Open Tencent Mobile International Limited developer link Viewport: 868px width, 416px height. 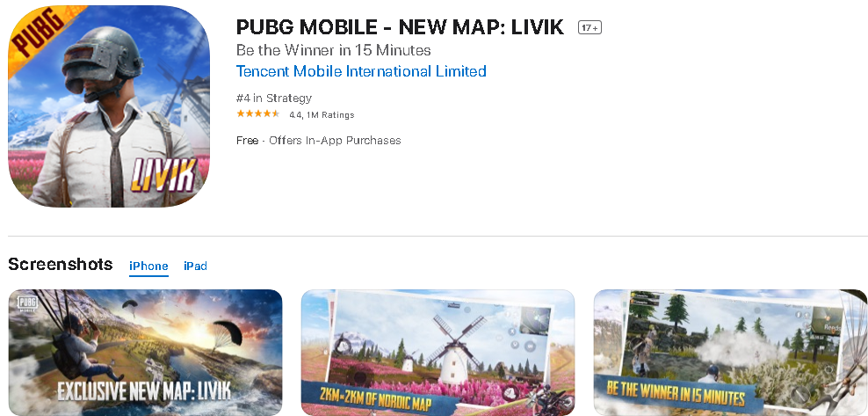click(361, 71)
